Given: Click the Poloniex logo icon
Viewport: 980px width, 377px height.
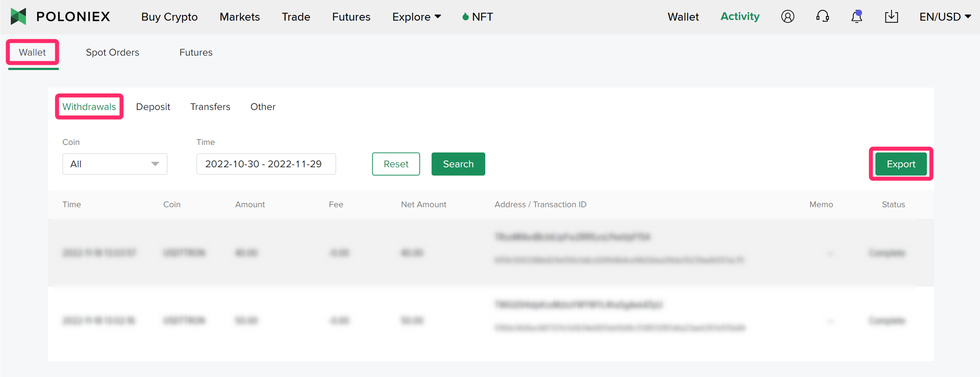Looking at the screenshot, I should (x=18, y=16).
